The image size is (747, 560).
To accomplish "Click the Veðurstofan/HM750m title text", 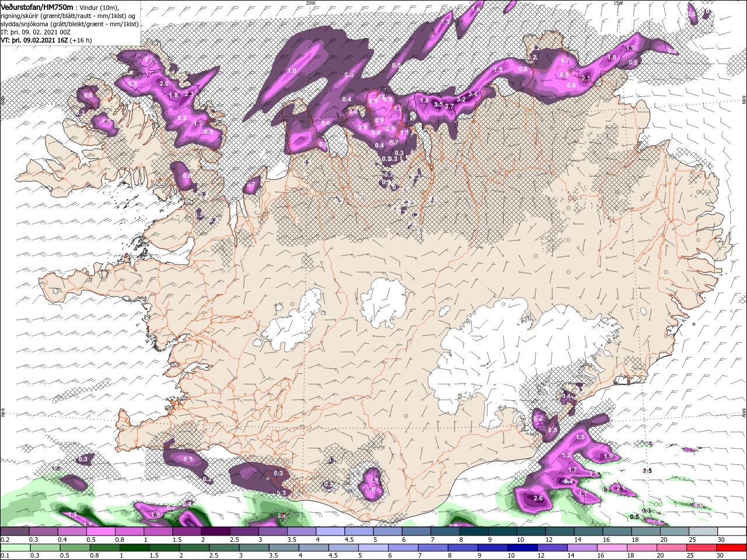I will 37,6.
